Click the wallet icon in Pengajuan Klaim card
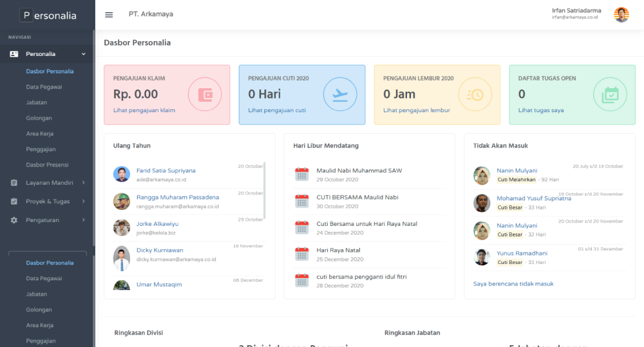This screenshot has height=347, width=644. point(204,95)
